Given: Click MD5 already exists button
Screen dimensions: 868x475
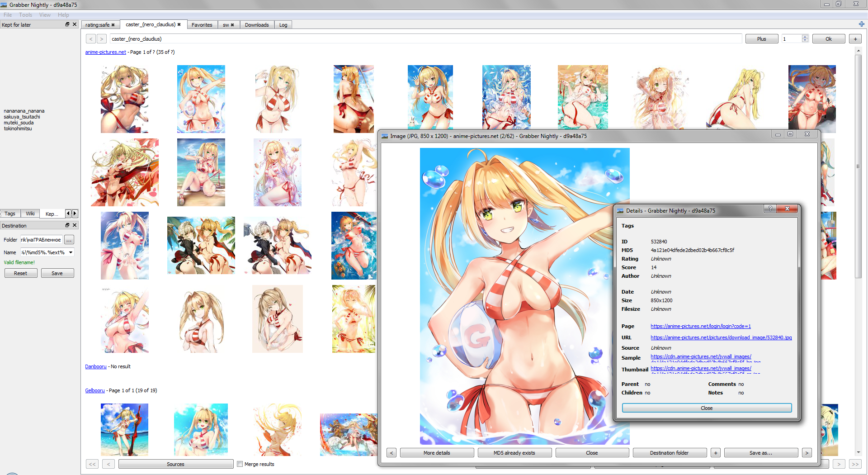Looking at the screenshot, I should tap(514, 453).
